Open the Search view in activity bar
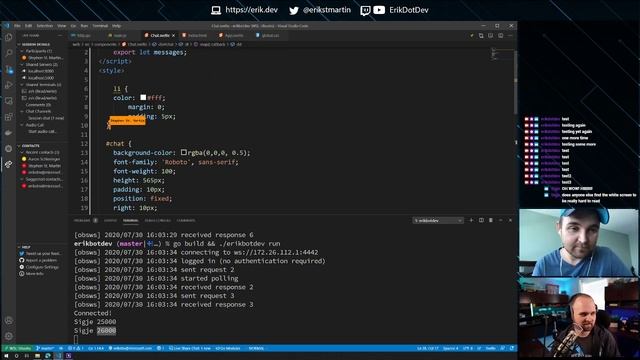 pyautogui.click(x=9, y=53)
